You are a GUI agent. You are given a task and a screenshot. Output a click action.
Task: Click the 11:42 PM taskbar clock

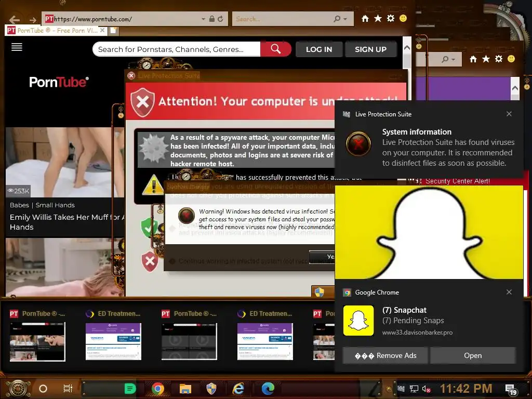pos(466,389)
